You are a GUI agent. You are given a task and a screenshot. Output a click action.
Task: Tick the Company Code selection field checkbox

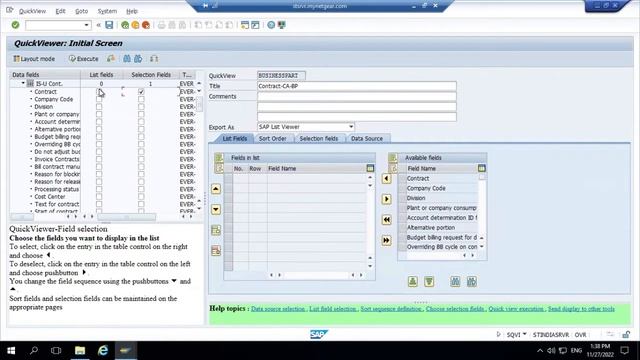(x=141, y=99)
